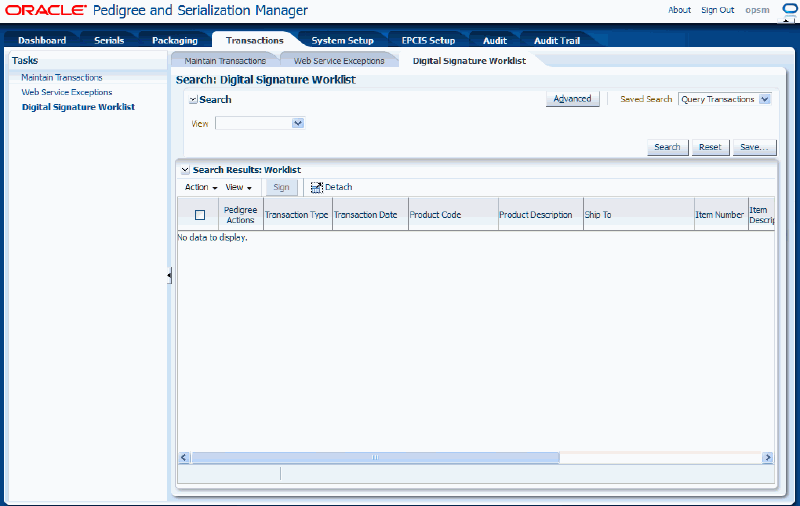800x506 pixels.
Task: Select the Digital Signature Worklist sub-tab
Action: (x=469, y=61)
